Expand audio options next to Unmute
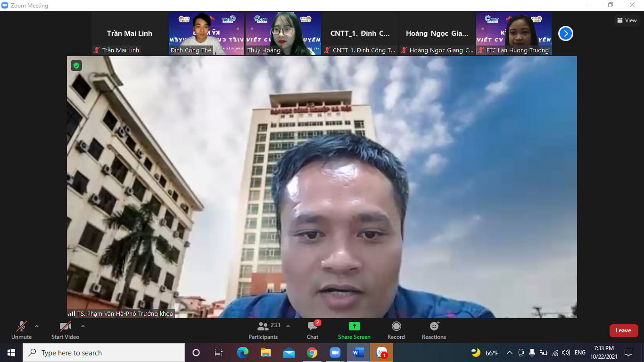This screenshot has width=644, height=362. tap(37, 326)
